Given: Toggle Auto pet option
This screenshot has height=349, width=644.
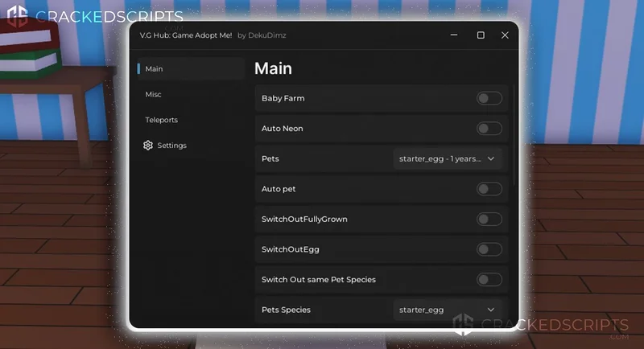Looking at the screenshot, I should click(489, 189).
